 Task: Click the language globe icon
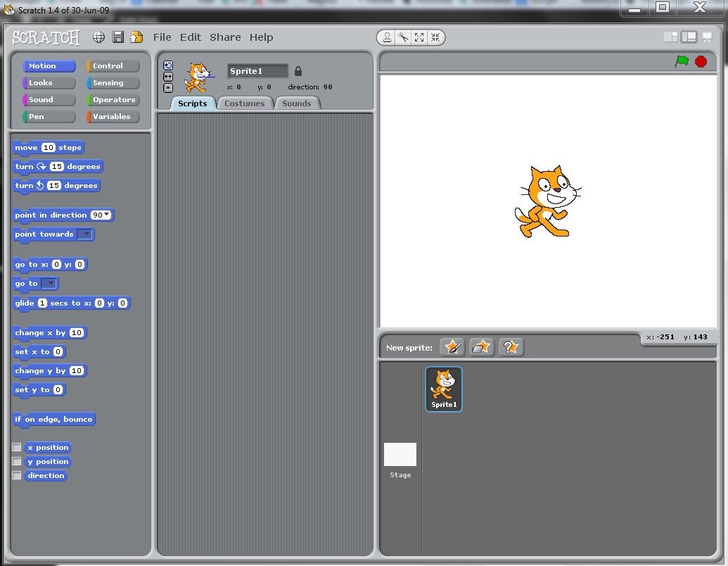point(98,37)
